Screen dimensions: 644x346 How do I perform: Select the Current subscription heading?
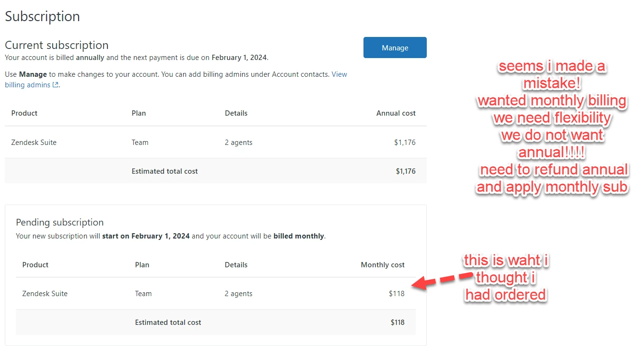coord(57,45)
